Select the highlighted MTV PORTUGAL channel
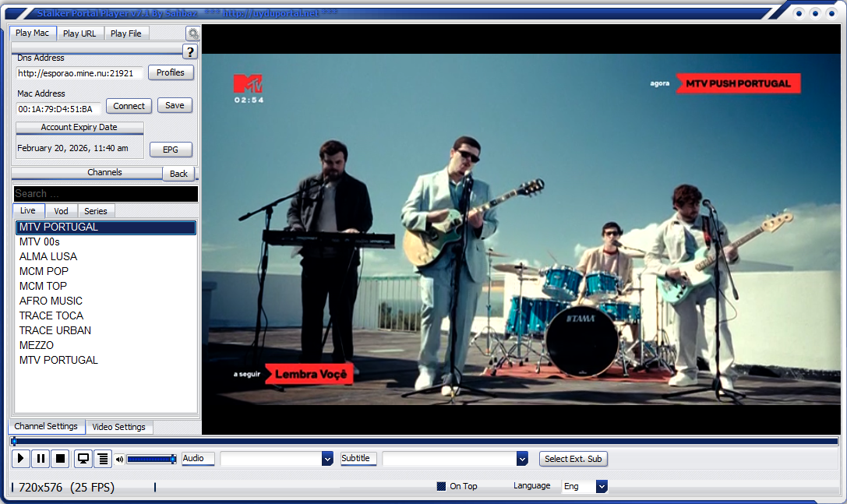The image size is (847, 504). tap(106, 227)
